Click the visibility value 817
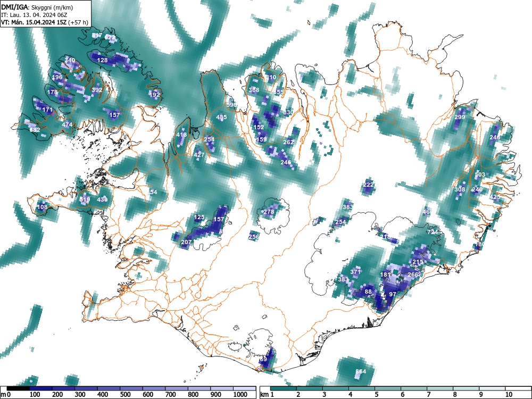This screenshot has width=532, height=399. pyautogui.click(x=97, y=35)
